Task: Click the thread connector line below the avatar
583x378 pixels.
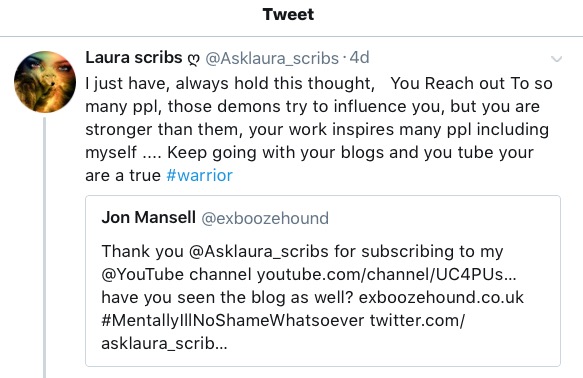Action: coord(45,248)
